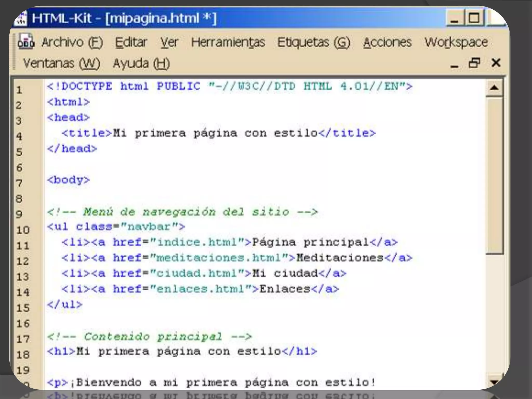Viewport: 532px width, 399px height.
Task: Open the Ventanas (W) menu
Action: click(62, 63)
